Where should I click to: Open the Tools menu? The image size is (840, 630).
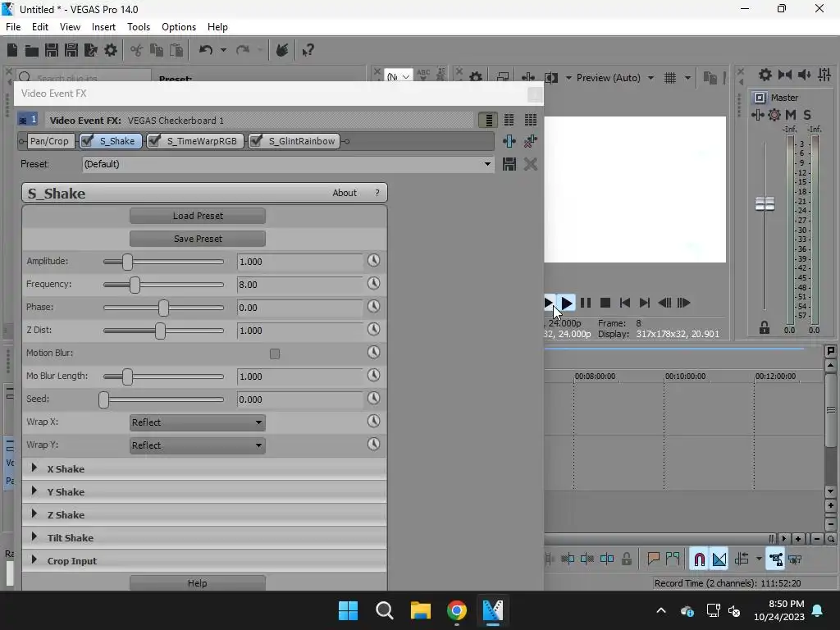point(138,27)
